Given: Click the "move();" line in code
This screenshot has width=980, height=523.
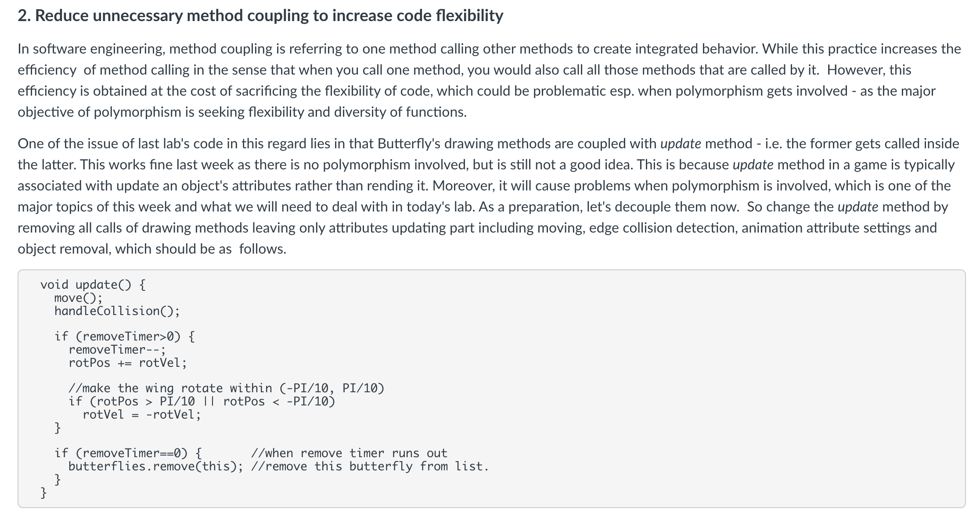Looking at the screenshot, I should tap(78, 298).
